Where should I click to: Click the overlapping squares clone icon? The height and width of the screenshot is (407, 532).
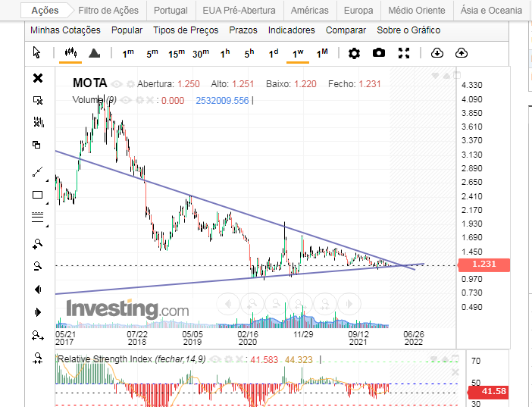pos(36,145)
